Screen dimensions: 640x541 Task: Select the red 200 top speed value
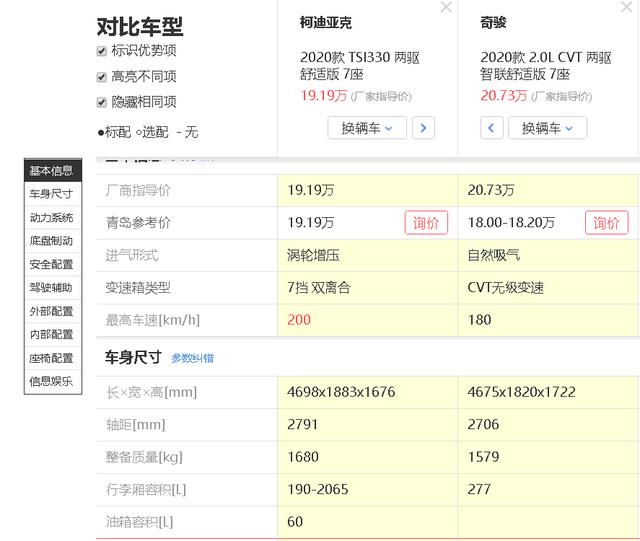299,320
